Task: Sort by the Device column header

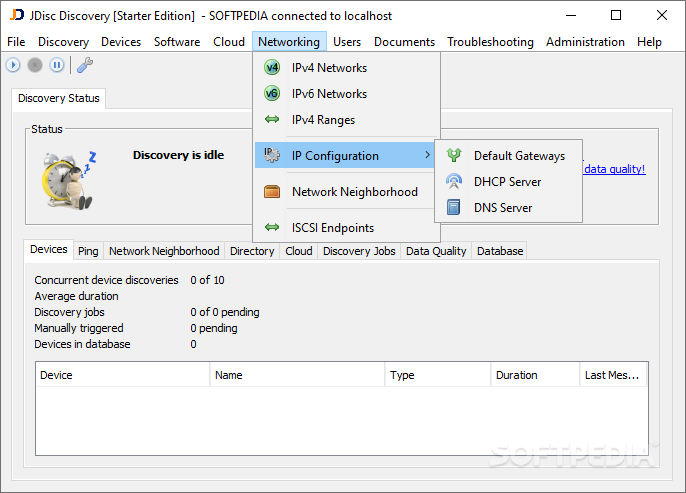Action: [122, 375]
